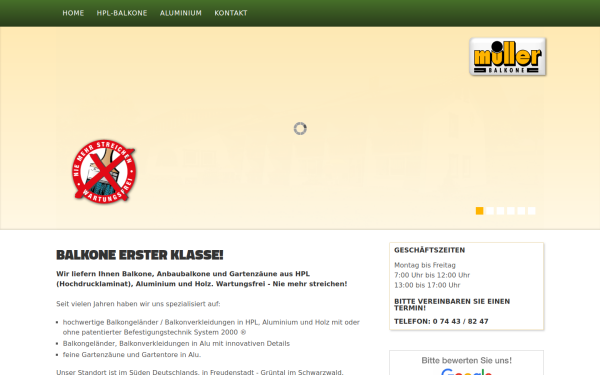600x375 pixels.
Task: Click 'Seit vielen Jahren haben wir uns spezialisiert auf:'
Action: pos(138,304)
